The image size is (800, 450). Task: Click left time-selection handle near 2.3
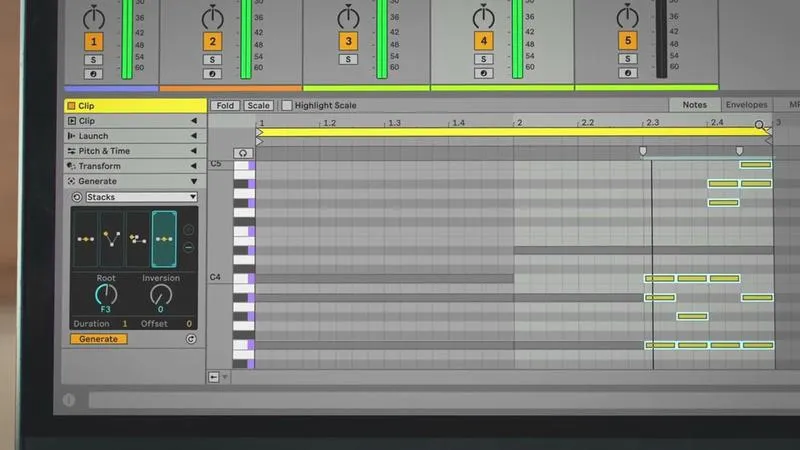click(x=643, y=151)
